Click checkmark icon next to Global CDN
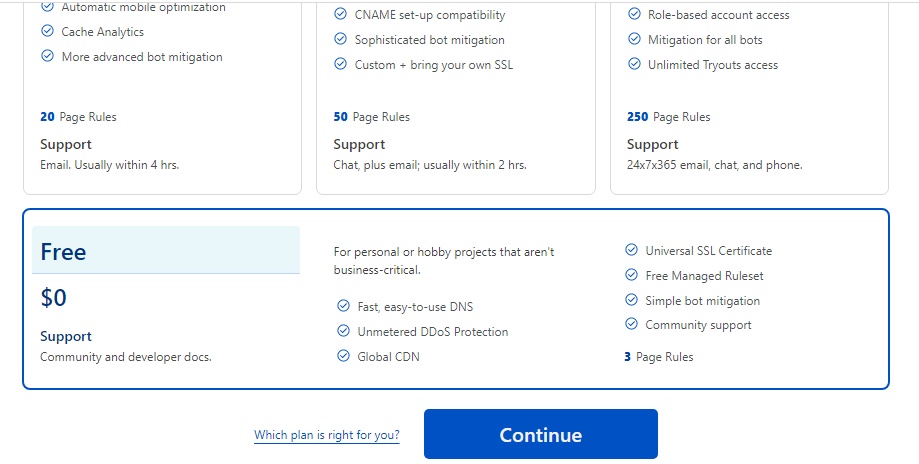 (x=343, y=356)
